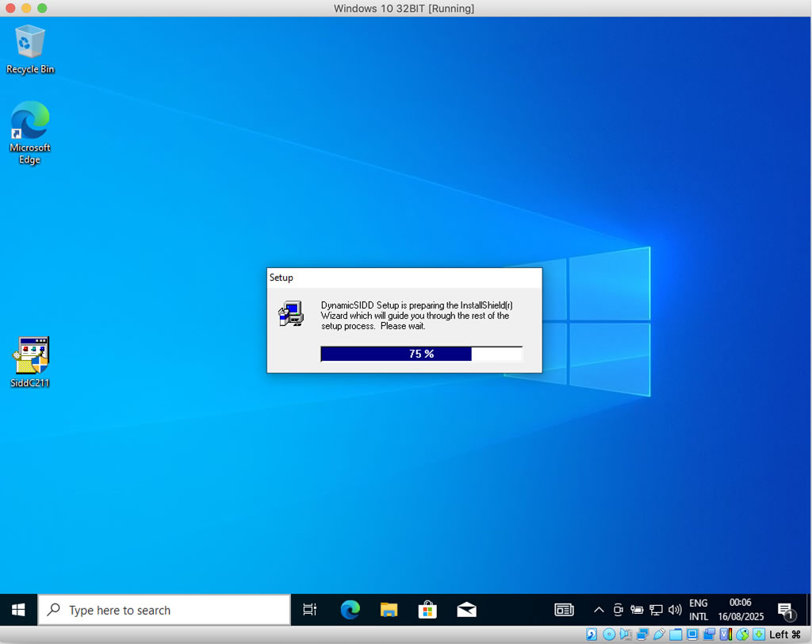The height and width of the screenshot is (644, 812).
Task: Click the 75 % setup progress bar
Action: coord(421,354)
